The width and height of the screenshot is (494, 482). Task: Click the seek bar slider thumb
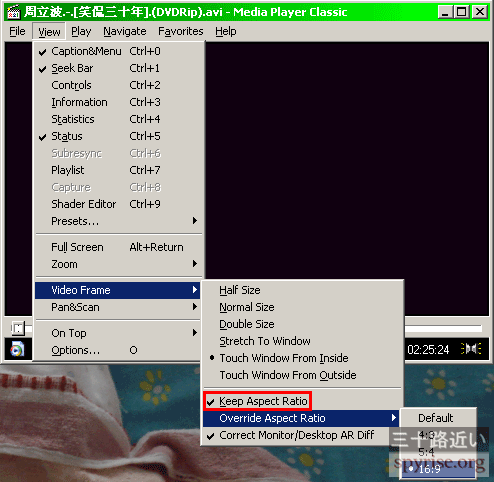click(18, 328)
